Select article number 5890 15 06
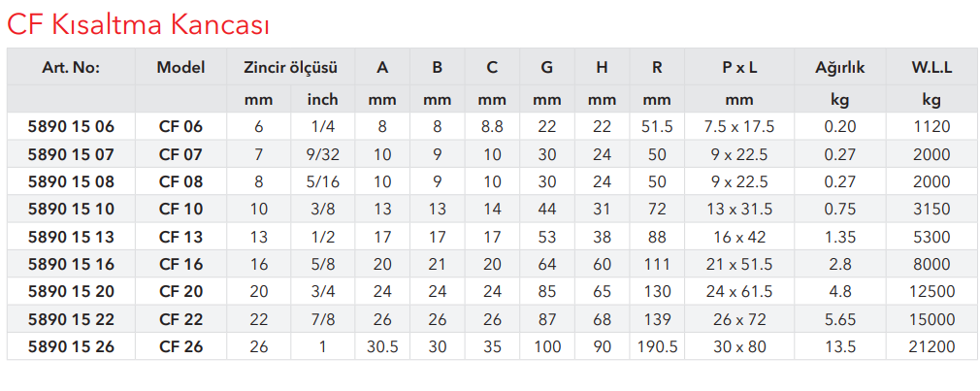This screenshot has height=391, width=980. point(71,127)
